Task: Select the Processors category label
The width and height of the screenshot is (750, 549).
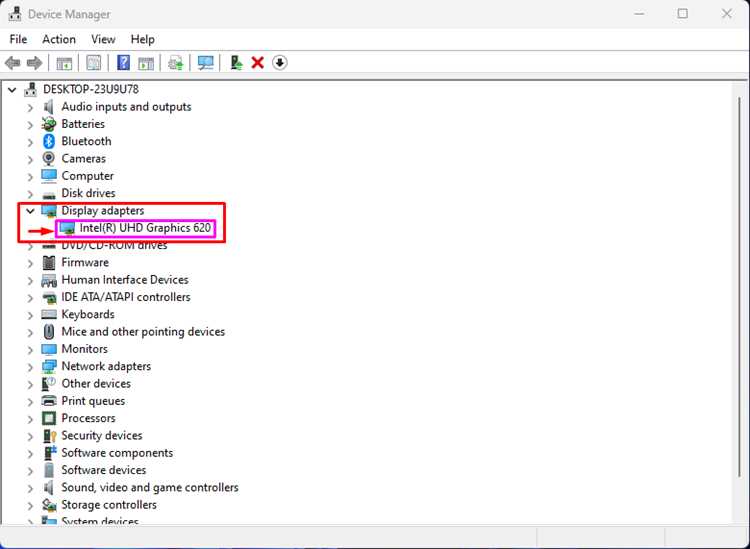Action: pos(88,418)
